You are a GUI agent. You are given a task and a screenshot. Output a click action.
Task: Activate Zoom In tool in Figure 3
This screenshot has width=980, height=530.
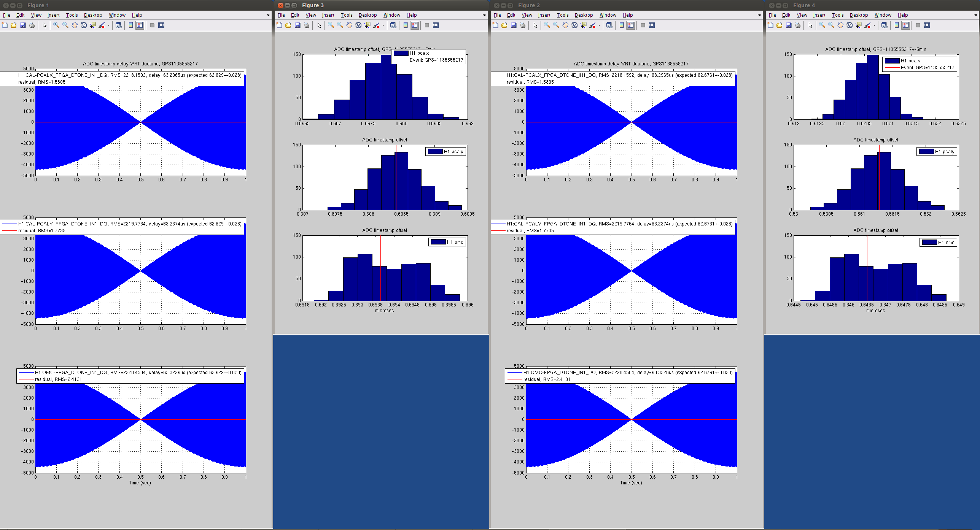pos(331,25)
